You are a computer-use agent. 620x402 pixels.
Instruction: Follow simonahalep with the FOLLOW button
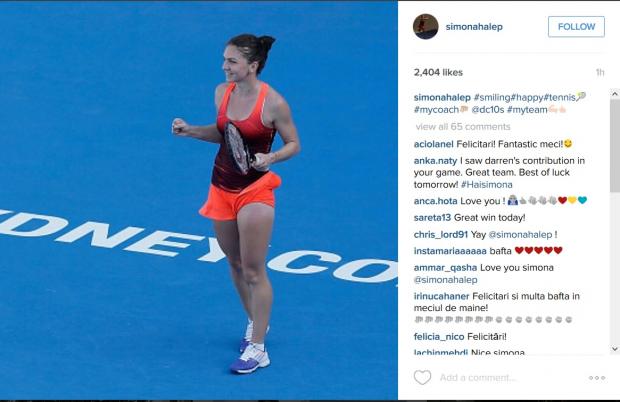tap(576, 26)
